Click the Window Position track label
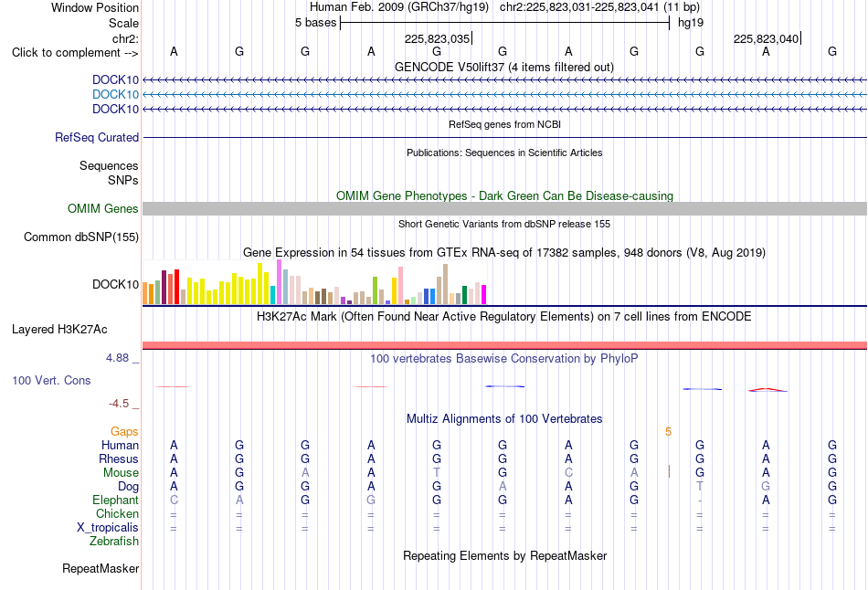Viewport: 868px width, 590px height. point(95,7)
